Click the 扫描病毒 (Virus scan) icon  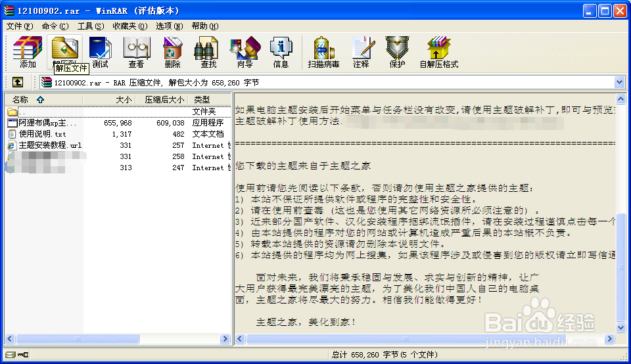pos(323,52)
